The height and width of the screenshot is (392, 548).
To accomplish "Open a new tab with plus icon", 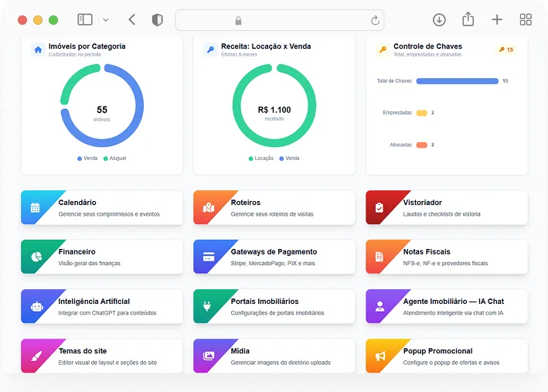I will (497, 19).
